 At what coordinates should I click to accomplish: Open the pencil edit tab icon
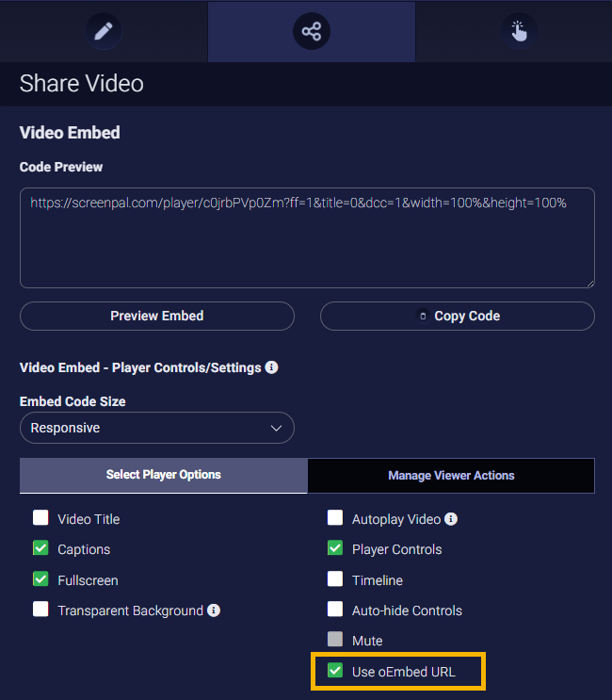point(104,31)
